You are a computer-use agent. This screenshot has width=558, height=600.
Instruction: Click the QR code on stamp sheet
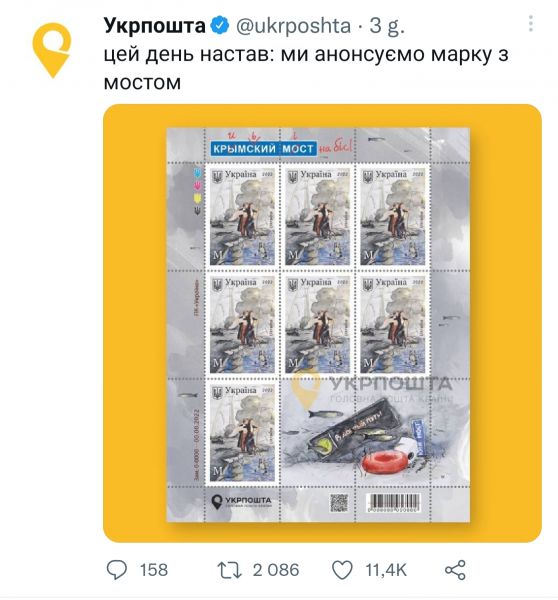[x=339, y=503]
